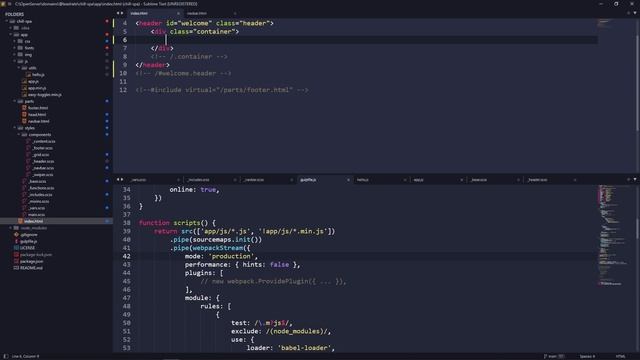640x360 pixels.
Task: Click tab navigation arrows in bottom pane
Action: pyautogui.click(x=120, y=179)
